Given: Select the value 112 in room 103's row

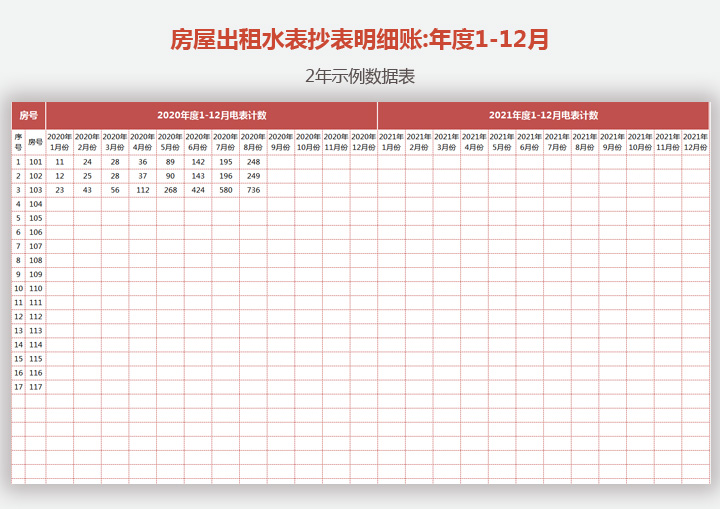Looking at the screenshot, I should tap(143, 190).
